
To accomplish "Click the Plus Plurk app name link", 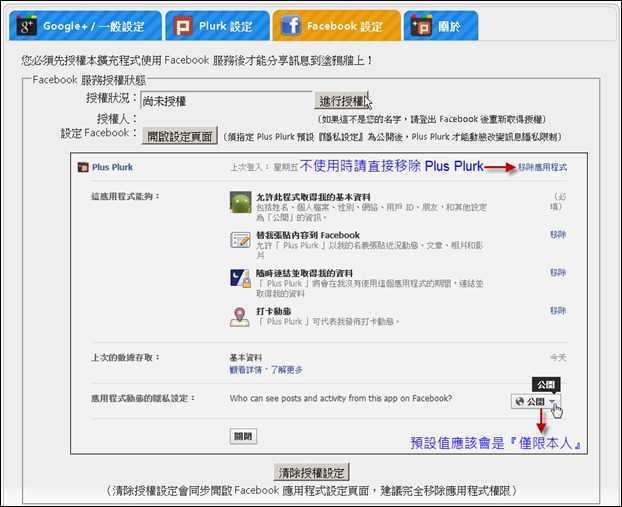I will click(x=112, y=167).
